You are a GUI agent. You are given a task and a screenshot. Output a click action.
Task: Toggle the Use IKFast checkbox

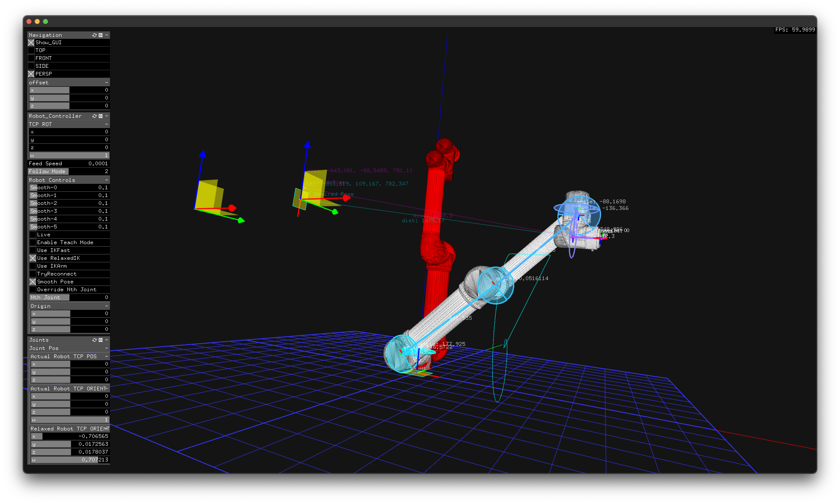33,250
